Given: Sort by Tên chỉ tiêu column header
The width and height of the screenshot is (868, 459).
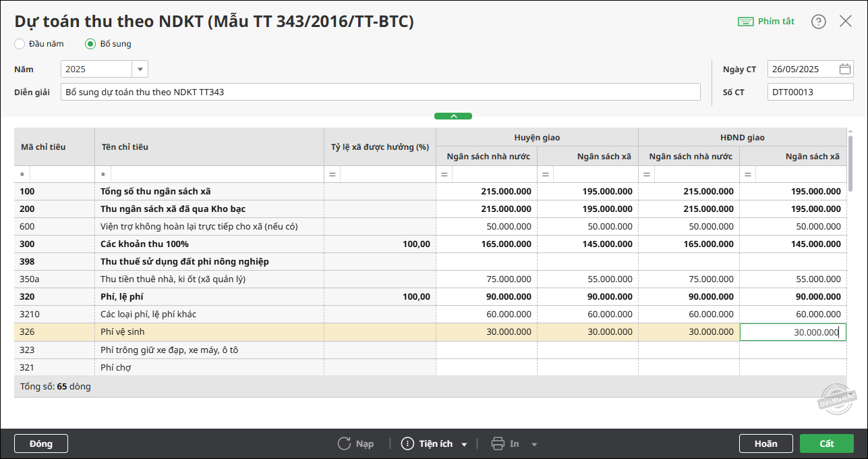Looking at the screenshot, I should 210,146.
